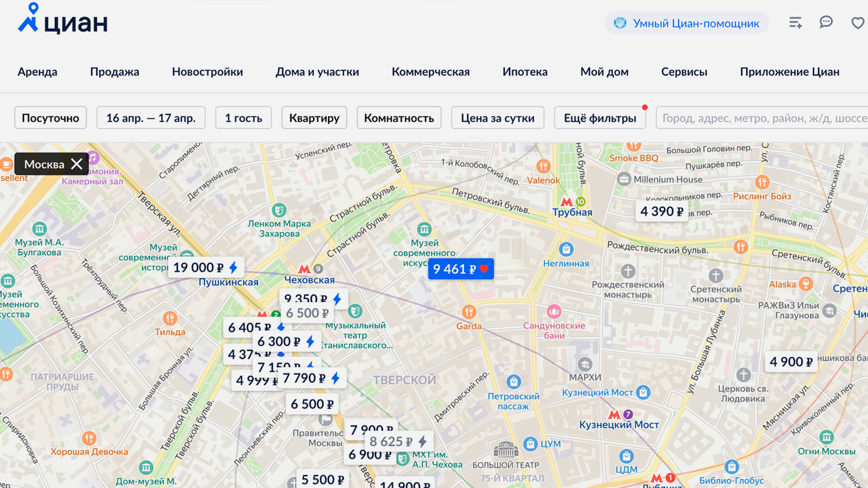
Task: Click the ЦУМ store map icon
Action: pyautogui.click(x=530, y=443)
